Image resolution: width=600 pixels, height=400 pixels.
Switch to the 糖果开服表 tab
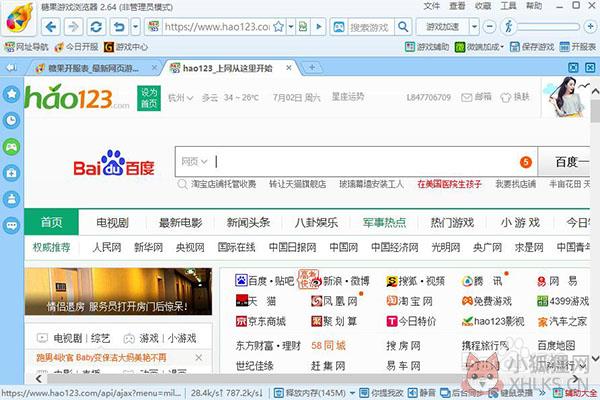(x=94, y=68)
